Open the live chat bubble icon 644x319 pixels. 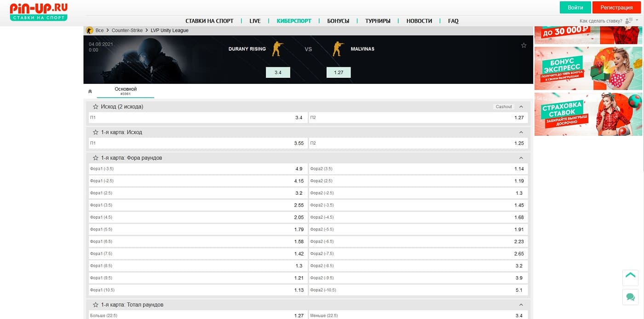tap(630, 297)
